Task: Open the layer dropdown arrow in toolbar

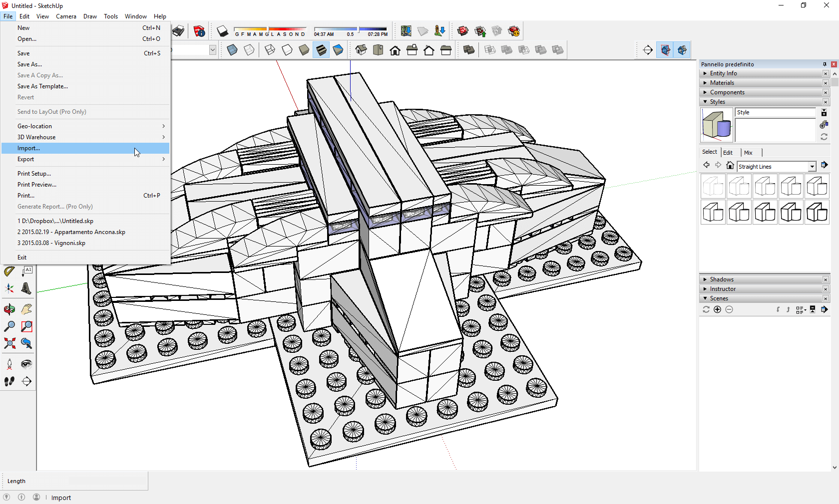Action: click(213, 50)
